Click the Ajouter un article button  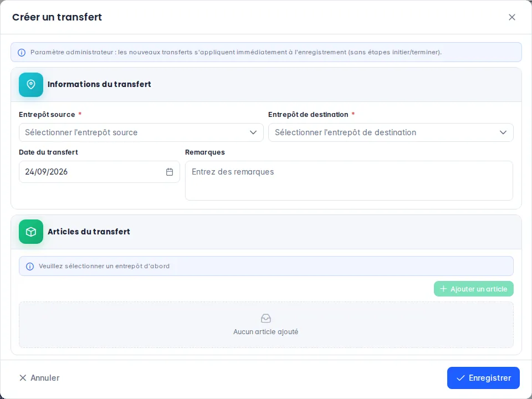tap(473, 289)
